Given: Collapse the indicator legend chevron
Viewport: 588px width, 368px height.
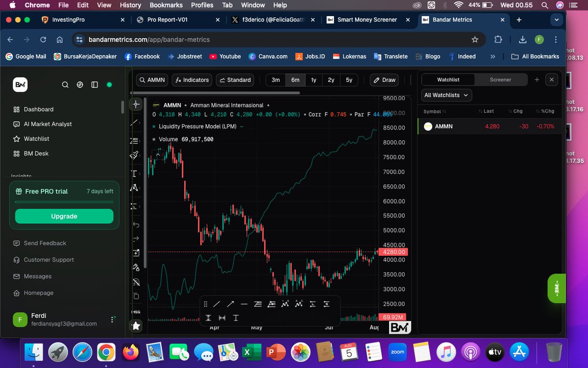Looking at the screenshot, I should 158,155.
